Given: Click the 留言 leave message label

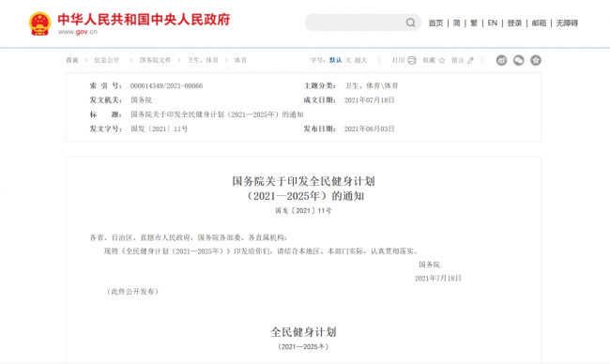Looking at the screenshot, I should (x=458, y=60).
